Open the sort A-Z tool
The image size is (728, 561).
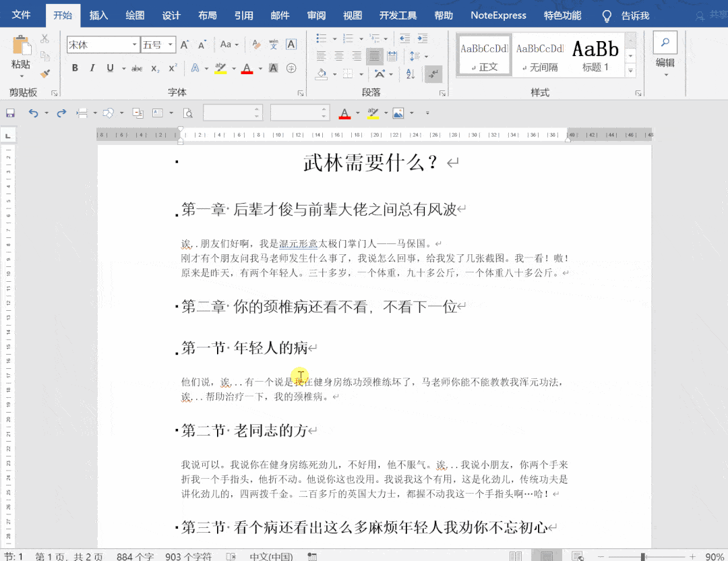410,74
